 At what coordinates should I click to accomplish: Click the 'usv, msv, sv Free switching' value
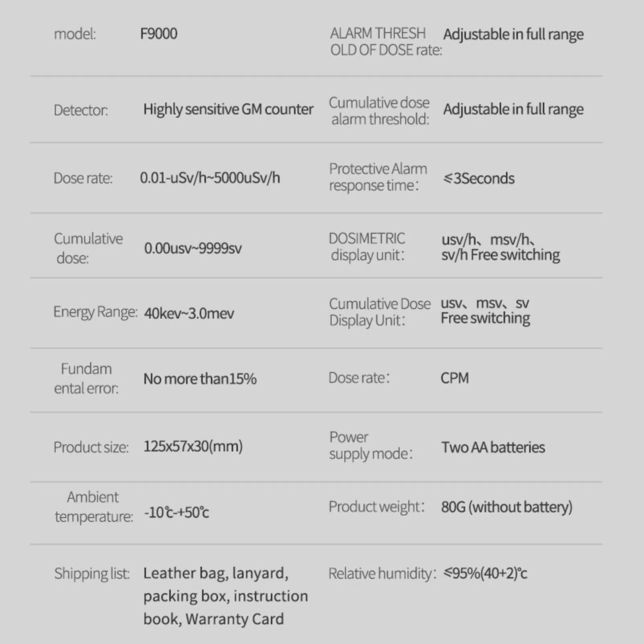pos(485,311)
